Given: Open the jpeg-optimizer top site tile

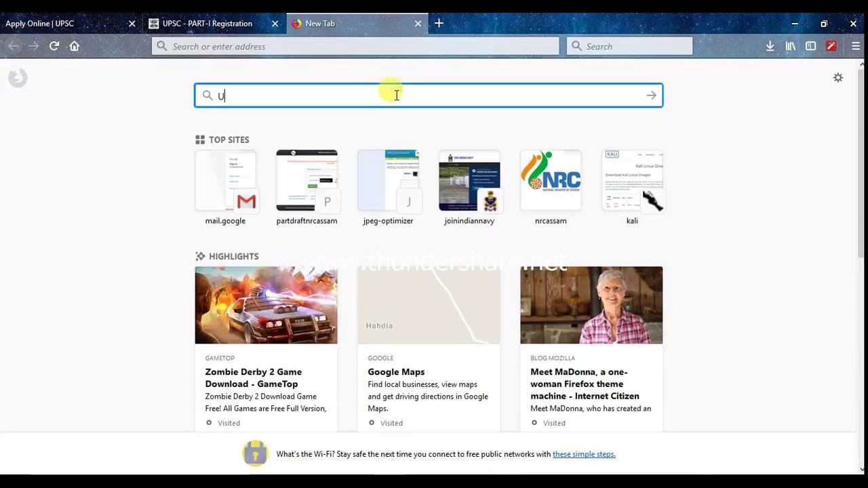Looking at the screenshot, I should point(388,188).
